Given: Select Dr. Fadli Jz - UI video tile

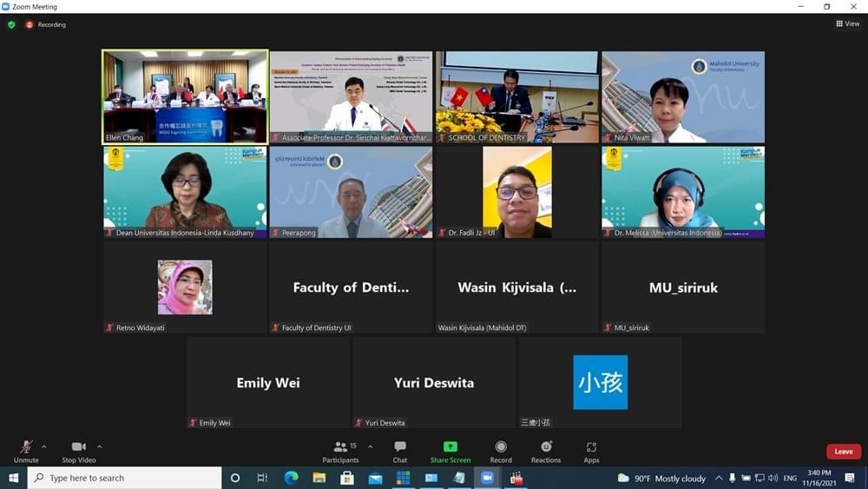Looking at the screenshot, I should click(516, 192).
